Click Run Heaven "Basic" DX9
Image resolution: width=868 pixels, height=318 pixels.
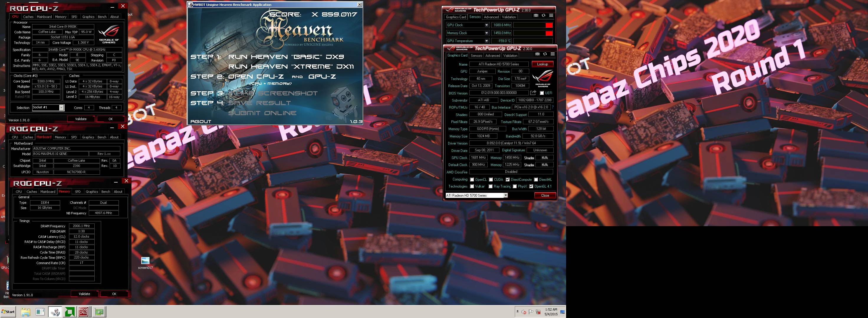tap(286, 57)
